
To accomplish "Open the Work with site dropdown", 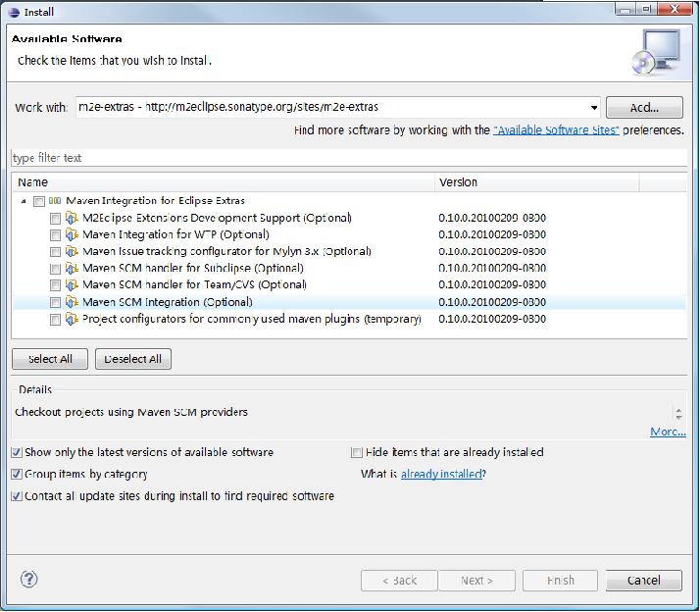I will (594, 108).
